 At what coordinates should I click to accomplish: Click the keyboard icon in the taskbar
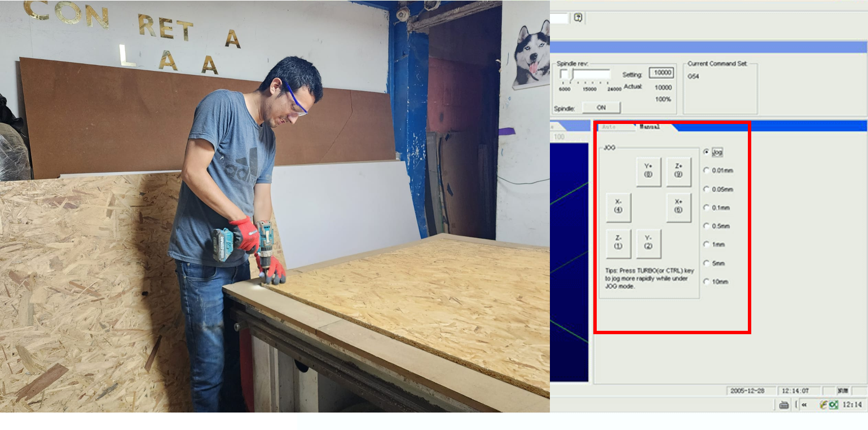pyautogui.click(x=784, y=404)
